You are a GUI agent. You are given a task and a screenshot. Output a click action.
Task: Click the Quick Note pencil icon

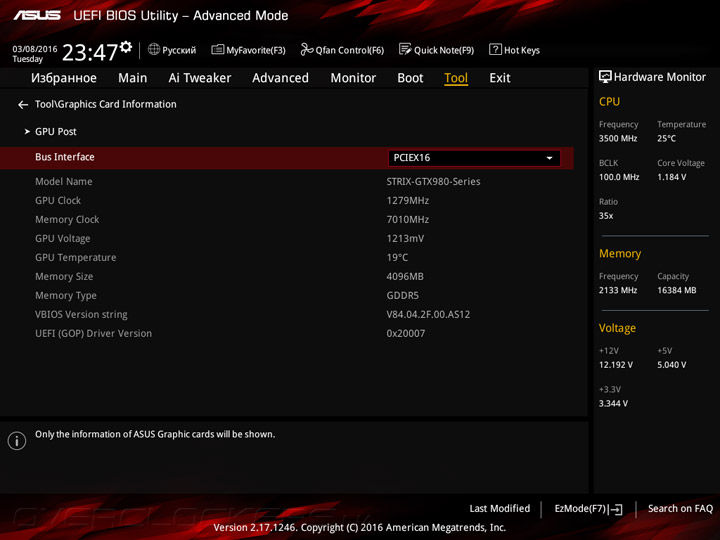point(405,49)
